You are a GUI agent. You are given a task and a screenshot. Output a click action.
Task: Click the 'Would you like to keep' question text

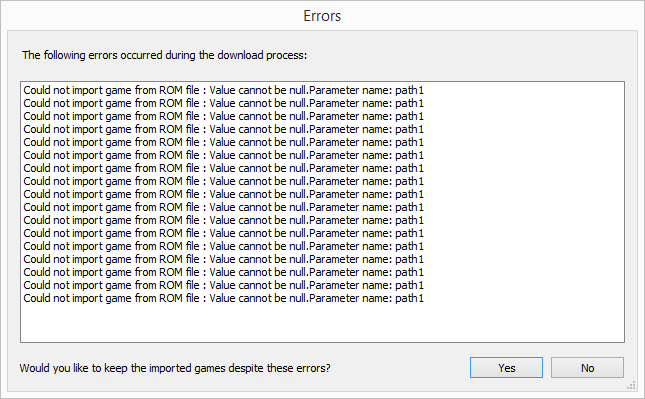coord(175,368)
